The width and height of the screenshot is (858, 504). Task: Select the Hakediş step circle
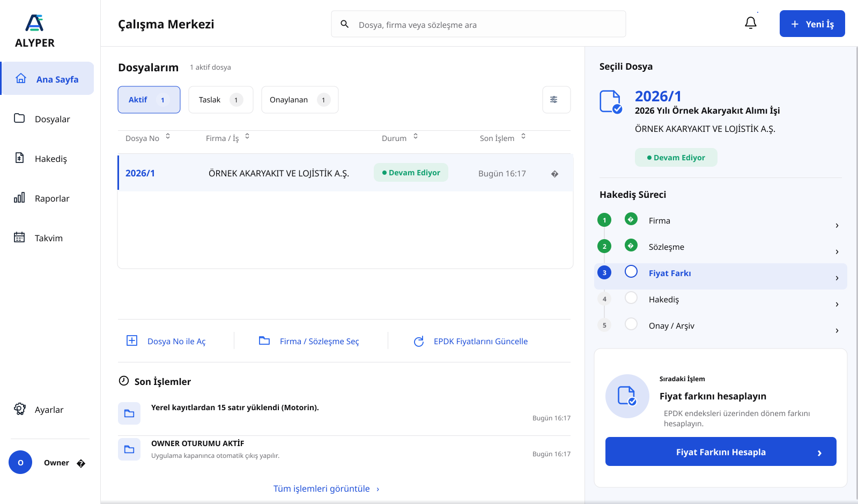point(631,298)
